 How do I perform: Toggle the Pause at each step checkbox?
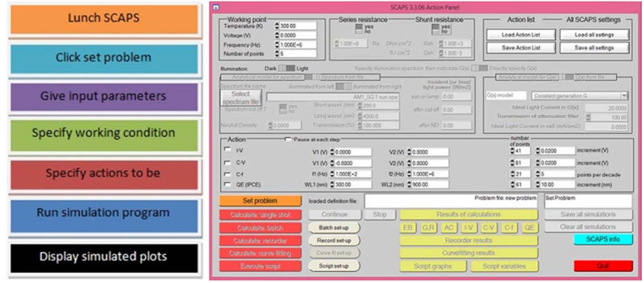[x=288, y=139]
